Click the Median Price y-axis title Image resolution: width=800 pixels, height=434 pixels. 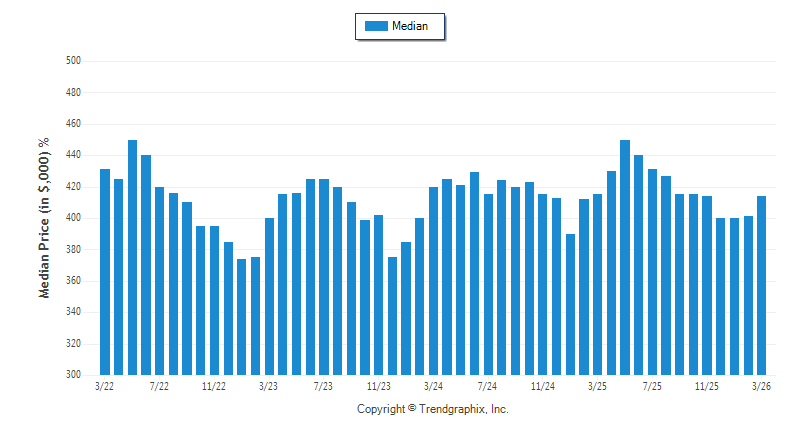coord(44,218)
